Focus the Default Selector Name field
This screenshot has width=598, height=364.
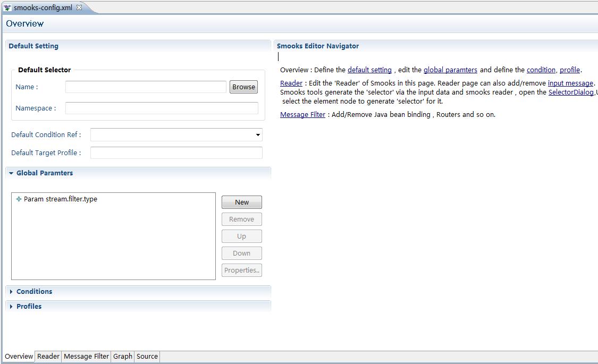pos(146,87)
